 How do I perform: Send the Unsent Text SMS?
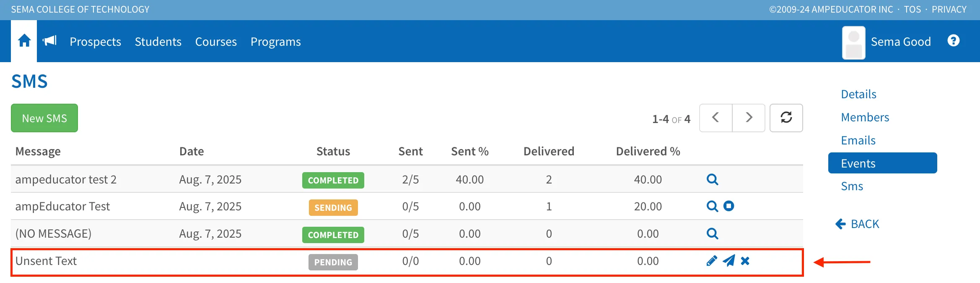[729, 261]
